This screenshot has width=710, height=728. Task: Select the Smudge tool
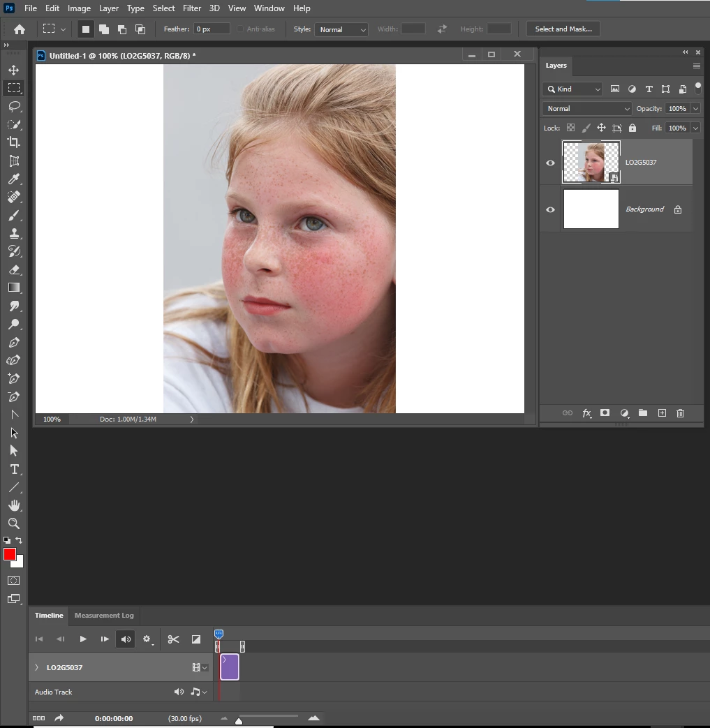pyautogui.click(x=14, y=306)
